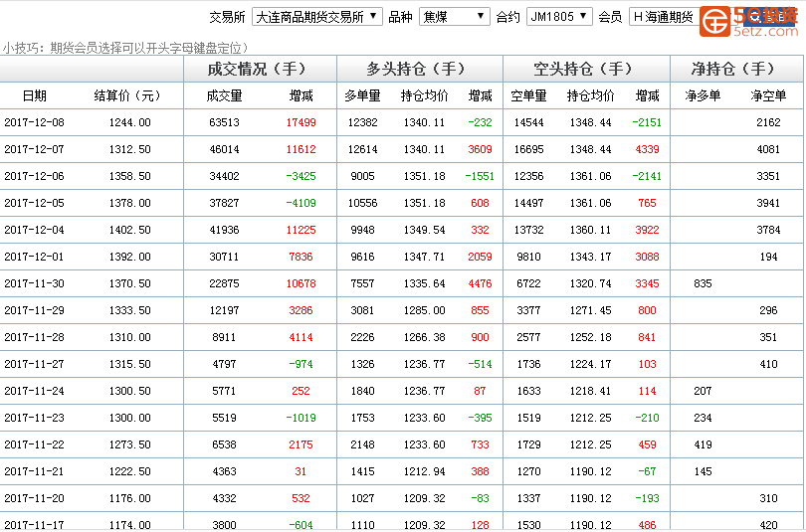The image size is (806, 532).
Task: Select the date cell 2017-11-23
Action: 35,418
